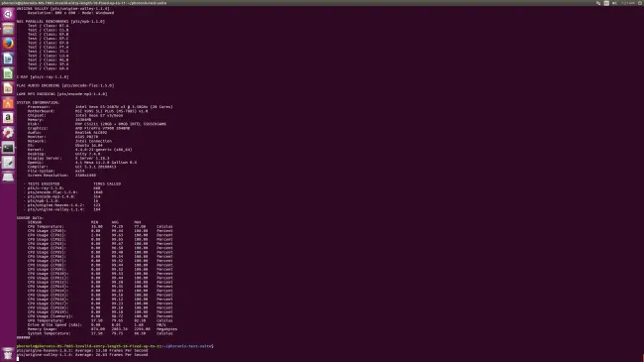
Task: Click the Memory Usage sensor row
Action: (102, 329)
